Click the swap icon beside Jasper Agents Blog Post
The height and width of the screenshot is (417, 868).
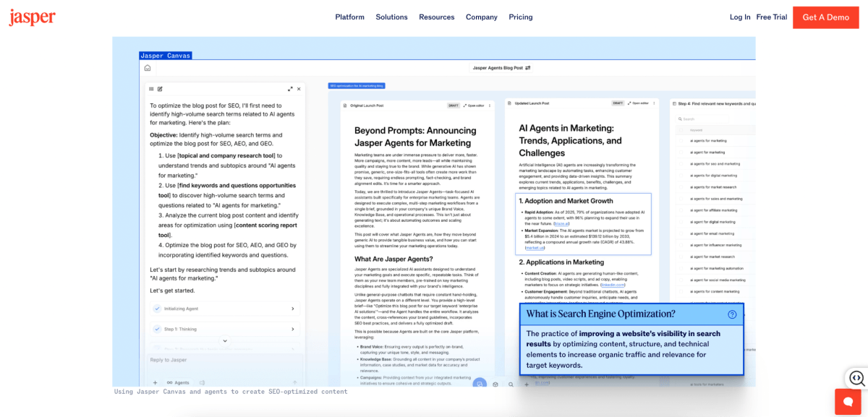(528, 68)
